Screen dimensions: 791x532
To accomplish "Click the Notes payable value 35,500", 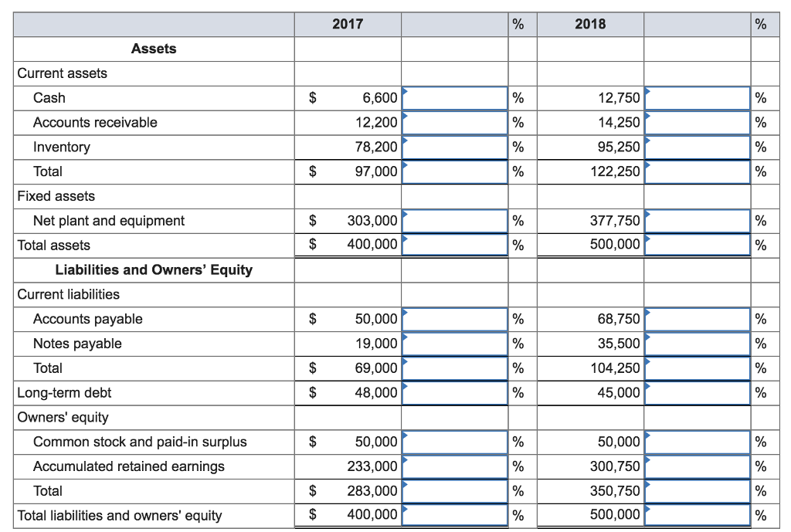I will click(619, 344).
